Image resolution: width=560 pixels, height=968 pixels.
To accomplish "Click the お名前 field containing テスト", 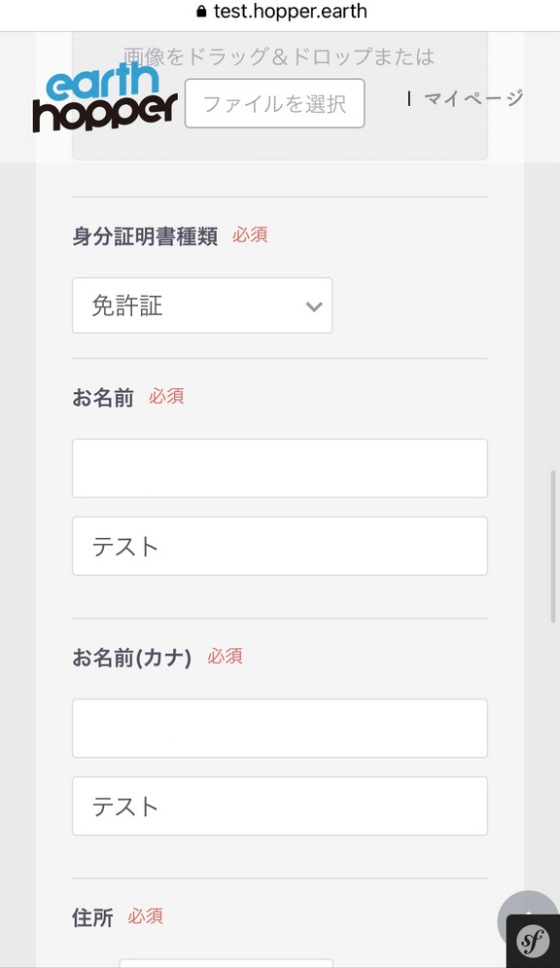I will [x=280, y=547].
